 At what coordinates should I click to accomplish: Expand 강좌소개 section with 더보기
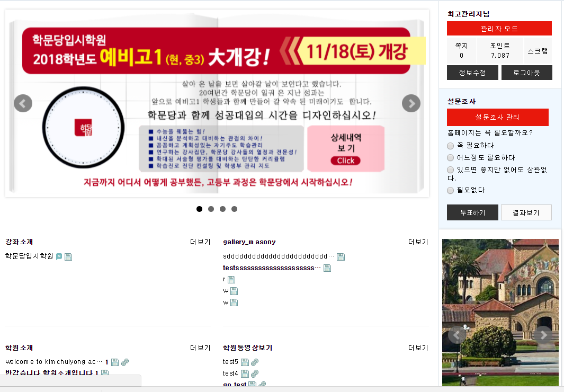click(200, 242)
